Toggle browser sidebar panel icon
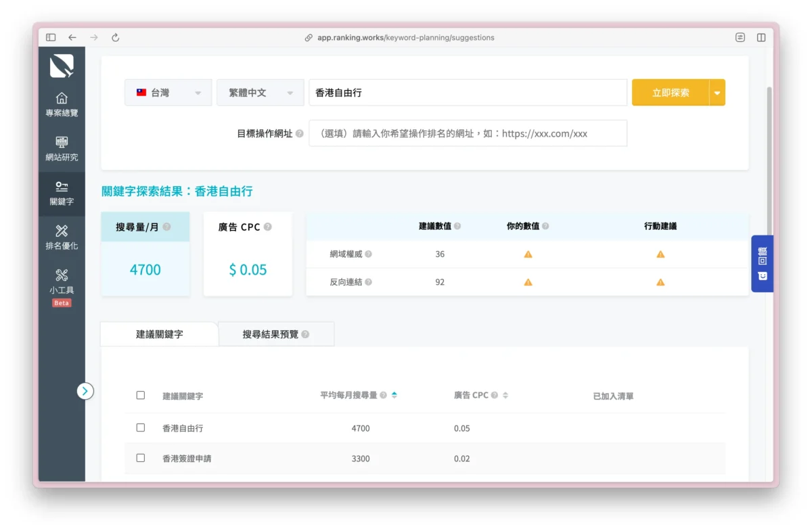The height and width of the screenshot is (531, 812). pos(51,38)
